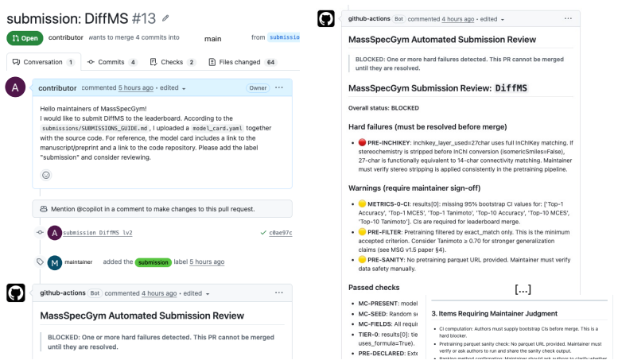Click the yellow circle next to PRE-FILTER

coord(362,231)
